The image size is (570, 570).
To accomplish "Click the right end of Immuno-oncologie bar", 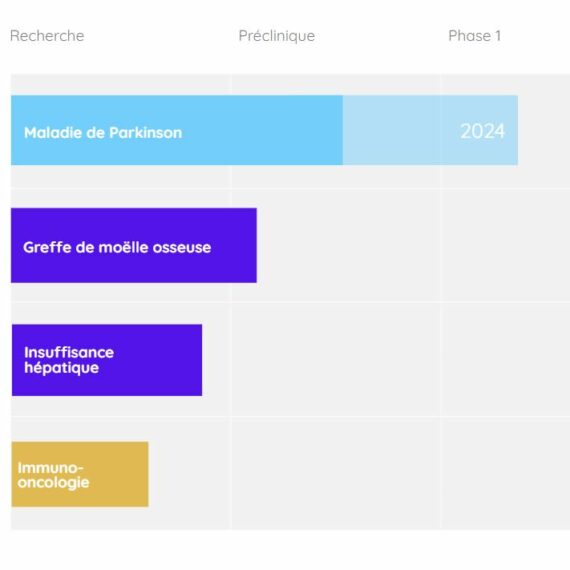I will 145,474.
